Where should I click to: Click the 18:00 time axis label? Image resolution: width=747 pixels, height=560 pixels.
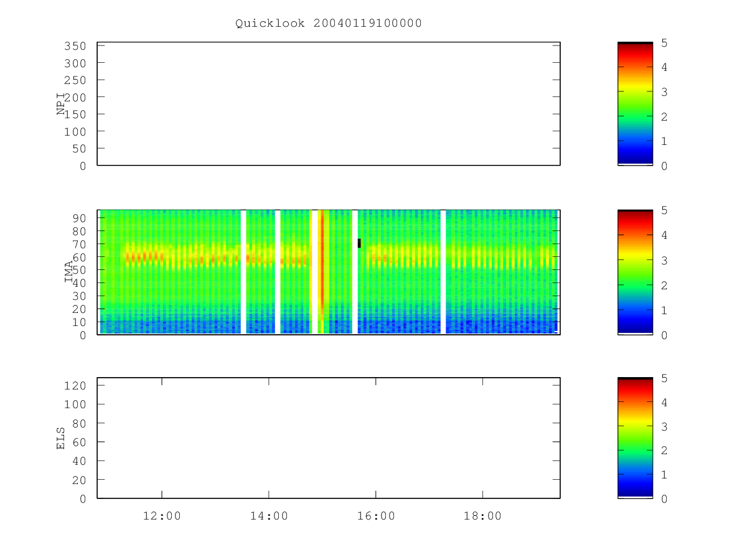click(x=483, y=516)
